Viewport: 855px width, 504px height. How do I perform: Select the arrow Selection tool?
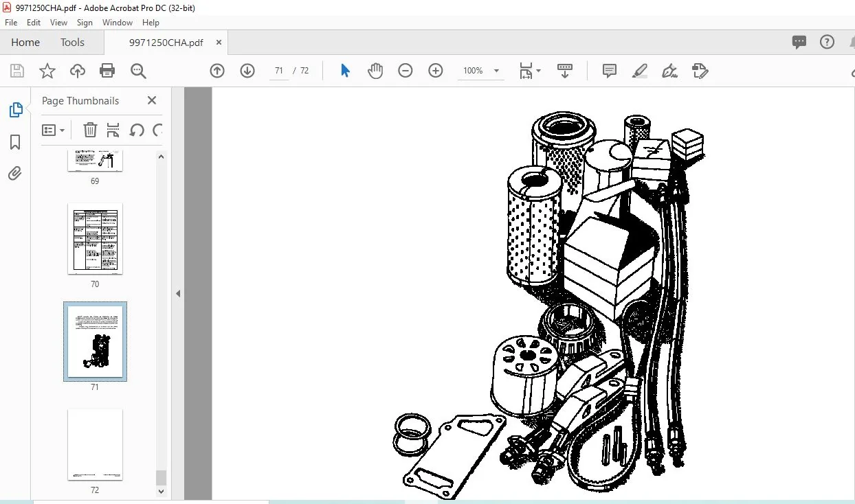[345, 71]
